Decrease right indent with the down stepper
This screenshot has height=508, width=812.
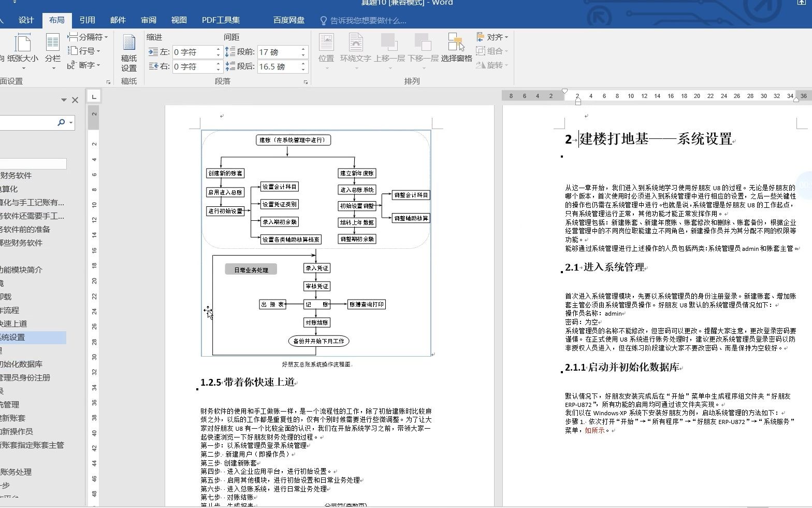pos(218,69)
